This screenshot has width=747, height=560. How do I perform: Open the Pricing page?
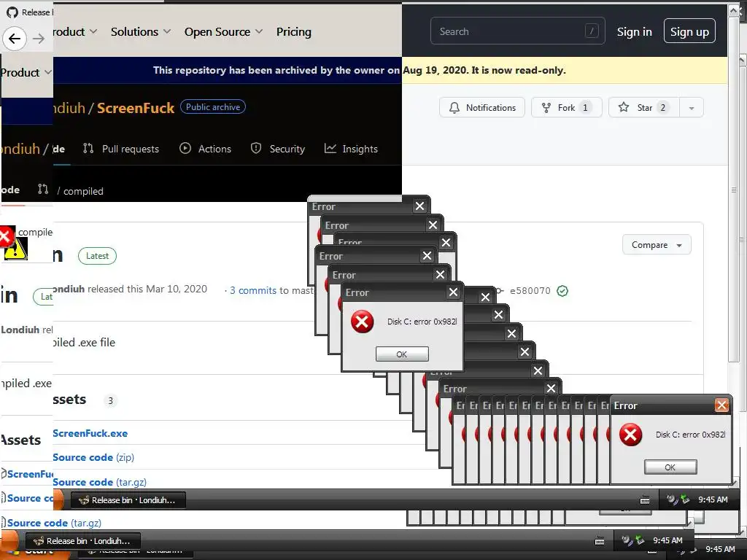pyautogui.click(x=293, y=32)
